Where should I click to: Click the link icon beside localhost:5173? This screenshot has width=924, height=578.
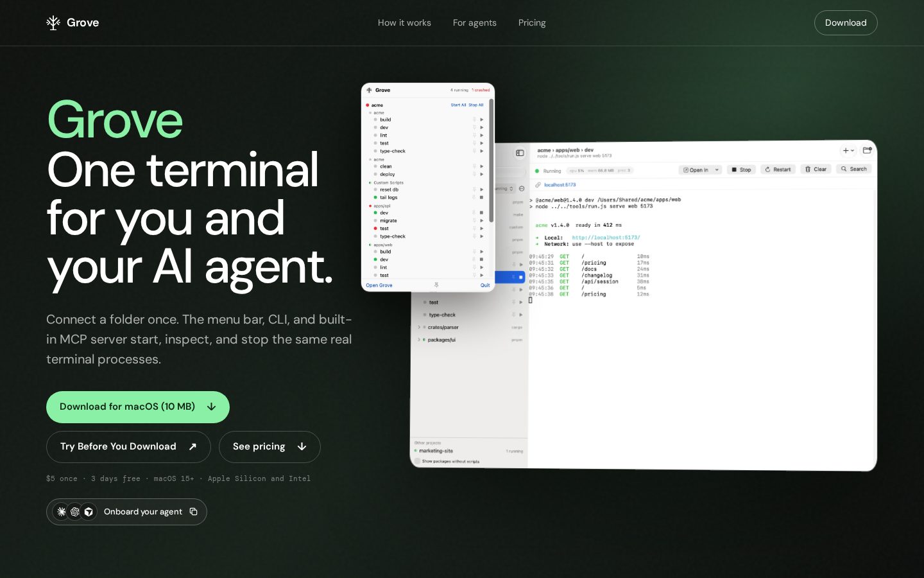pyautogui.click(x=538, y=185)
